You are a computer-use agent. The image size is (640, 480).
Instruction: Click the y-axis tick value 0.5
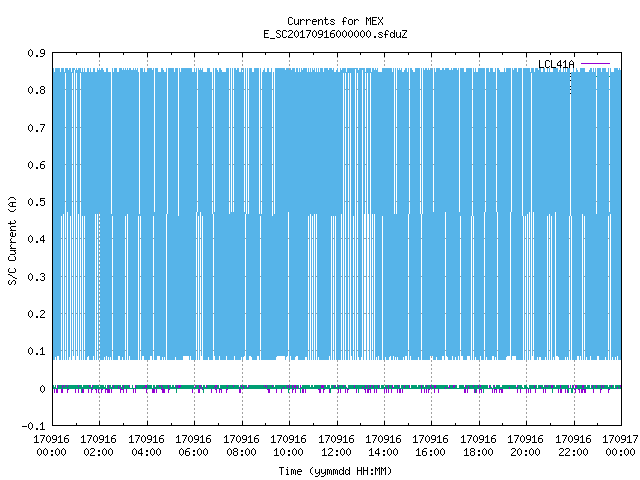pos(36,202)
